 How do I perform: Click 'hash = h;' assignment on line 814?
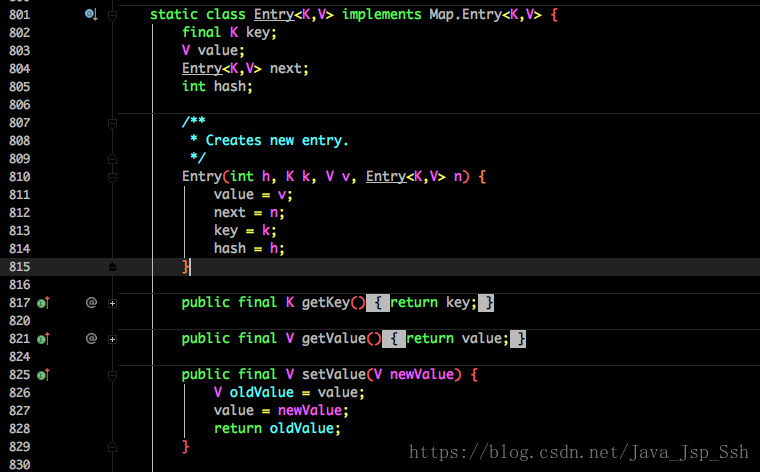(x=249, y=248)
